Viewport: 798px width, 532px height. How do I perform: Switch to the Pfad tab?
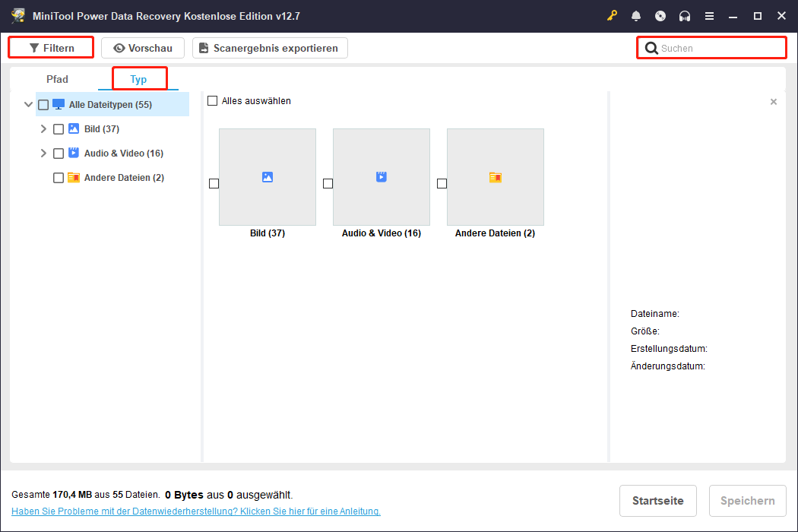click(x=57, y=78)
